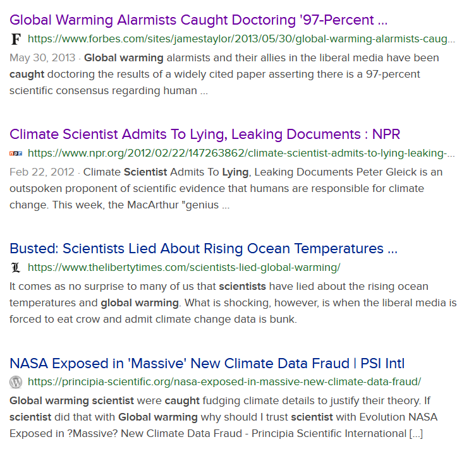Viewport: 476px width, 449px height.
Task: Click the forbes.com green URL
Action: (241, 39)
